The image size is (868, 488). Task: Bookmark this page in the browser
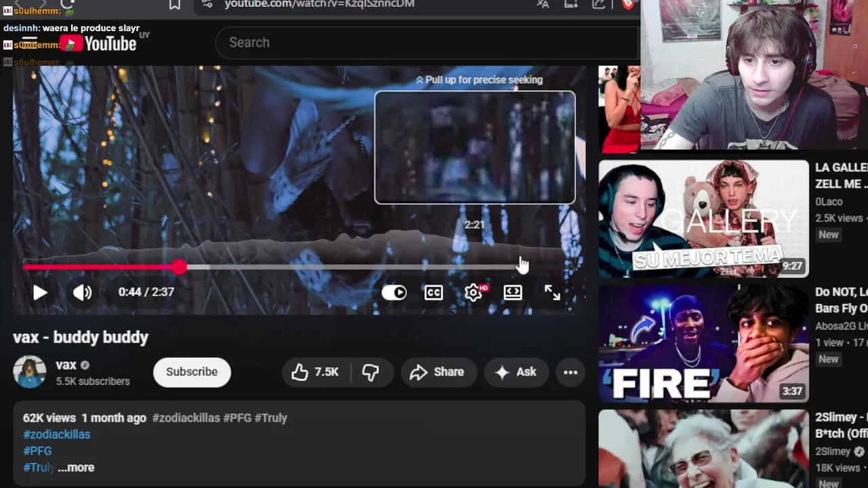click(x=174, y=4)
